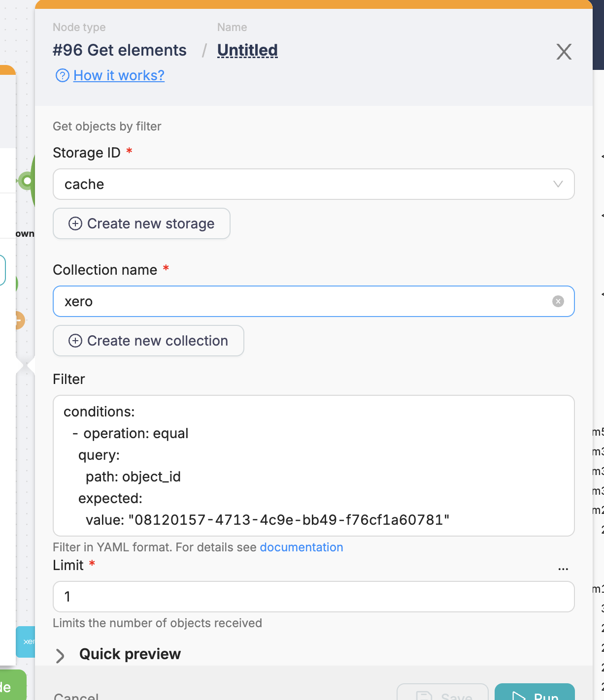This screenshot has height=700, width=604.
Task: Click the 'Untitled' node name
Action: [x=247, y=50]
